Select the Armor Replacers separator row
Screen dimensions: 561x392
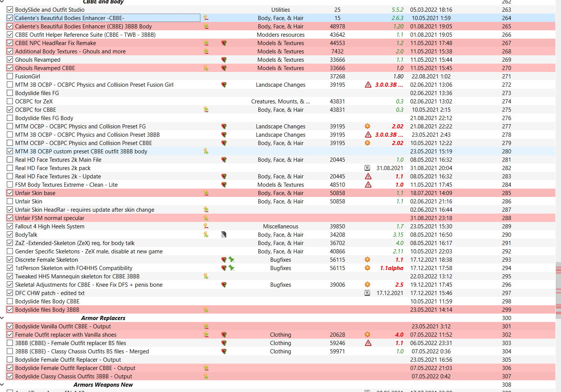click(x=280, y=318)
